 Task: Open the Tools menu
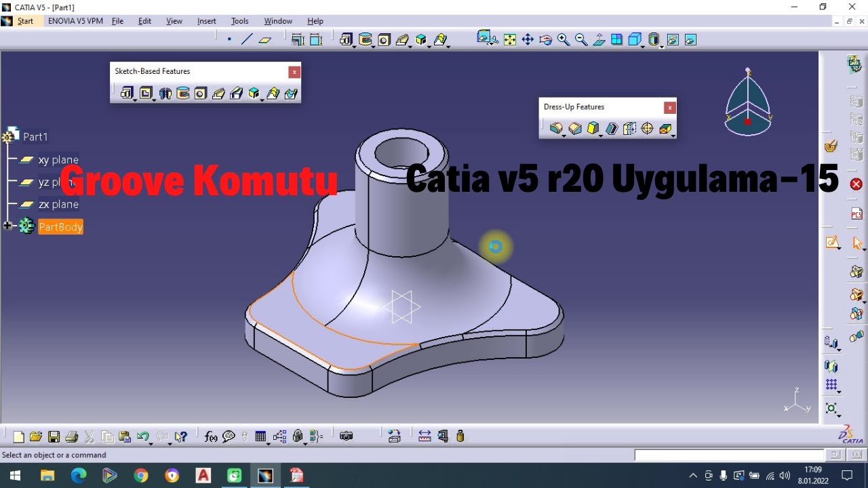[x=240, y=21]
